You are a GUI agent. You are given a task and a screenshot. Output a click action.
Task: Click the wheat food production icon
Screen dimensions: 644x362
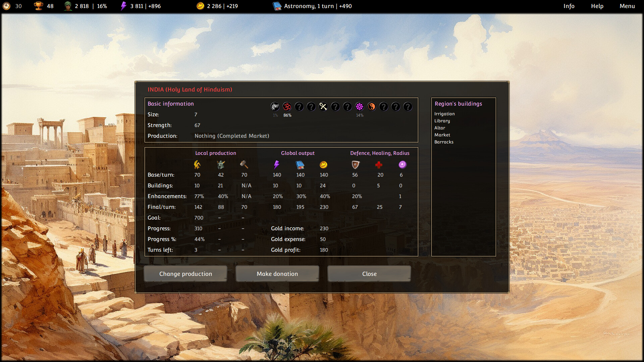pyautogui.click(x=197, y=165)
